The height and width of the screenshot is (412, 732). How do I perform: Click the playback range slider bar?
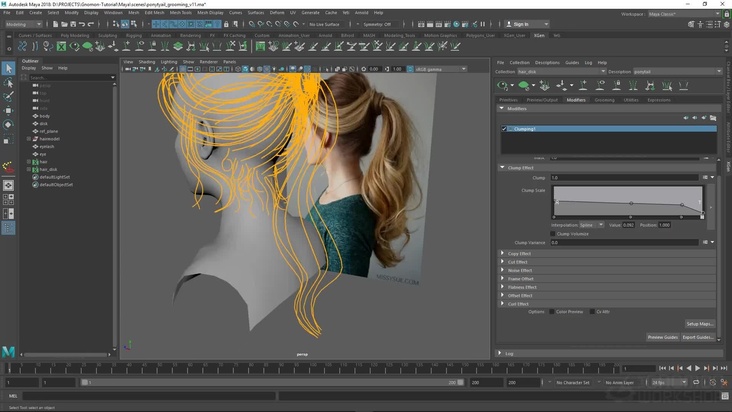click(272, 382)
